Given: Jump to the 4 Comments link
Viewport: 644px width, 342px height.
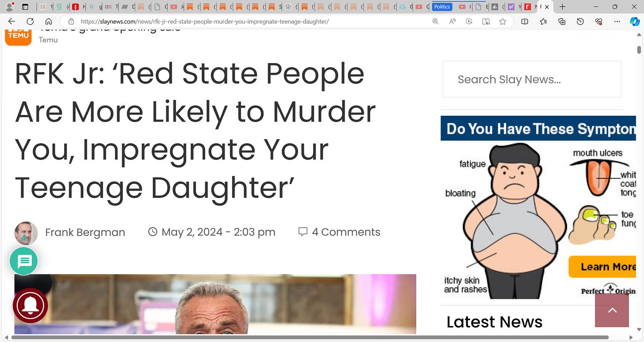Looking at the screenshot, I should (x=346, y=232).
